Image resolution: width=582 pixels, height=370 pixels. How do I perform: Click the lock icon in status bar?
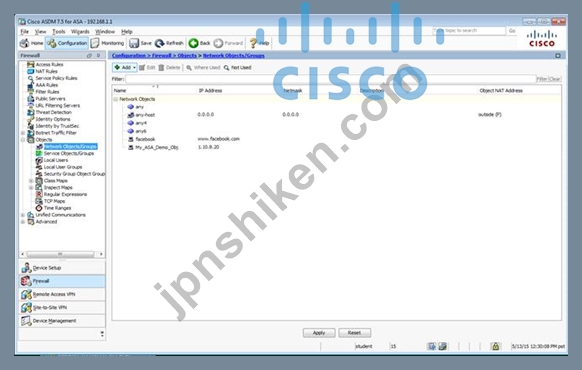click(x=495, y=346)
